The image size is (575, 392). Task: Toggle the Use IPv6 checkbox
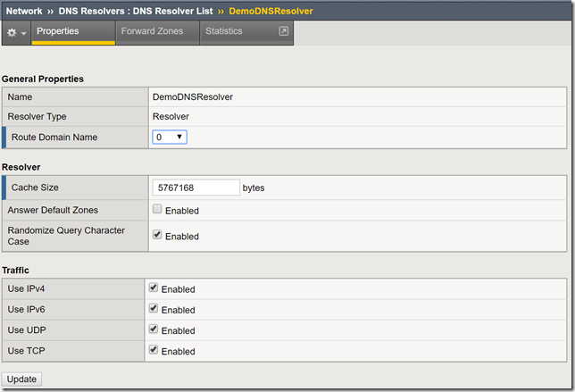154,308
